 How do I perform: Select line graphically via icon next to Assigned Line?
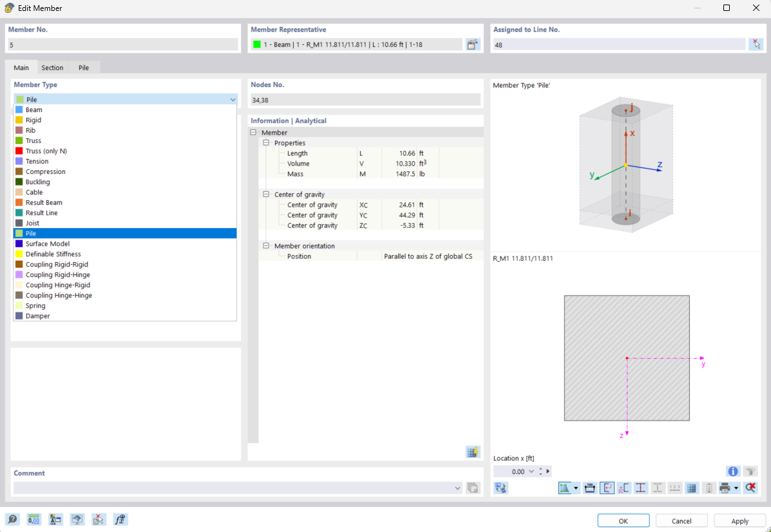757,44
